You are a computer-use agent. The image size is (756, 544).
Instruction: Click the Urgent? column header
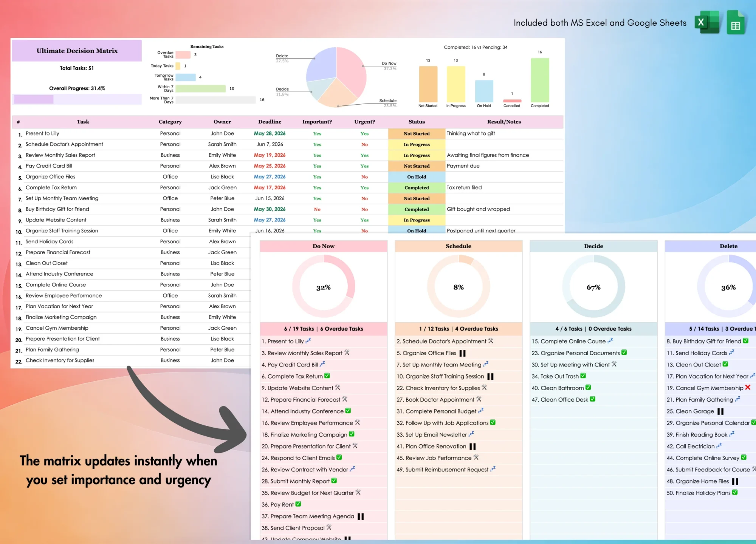click(364, 122)
